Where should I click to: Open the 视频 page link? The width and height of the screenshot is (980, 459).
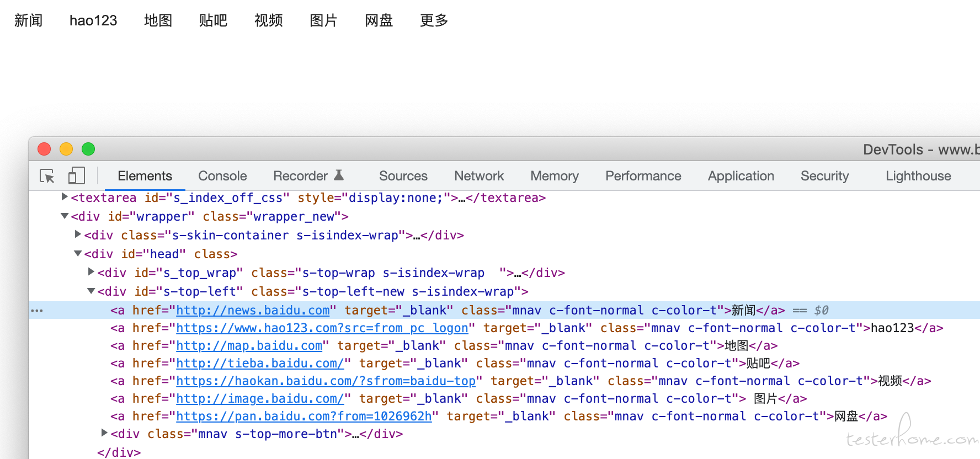click(x=269, y=20)
